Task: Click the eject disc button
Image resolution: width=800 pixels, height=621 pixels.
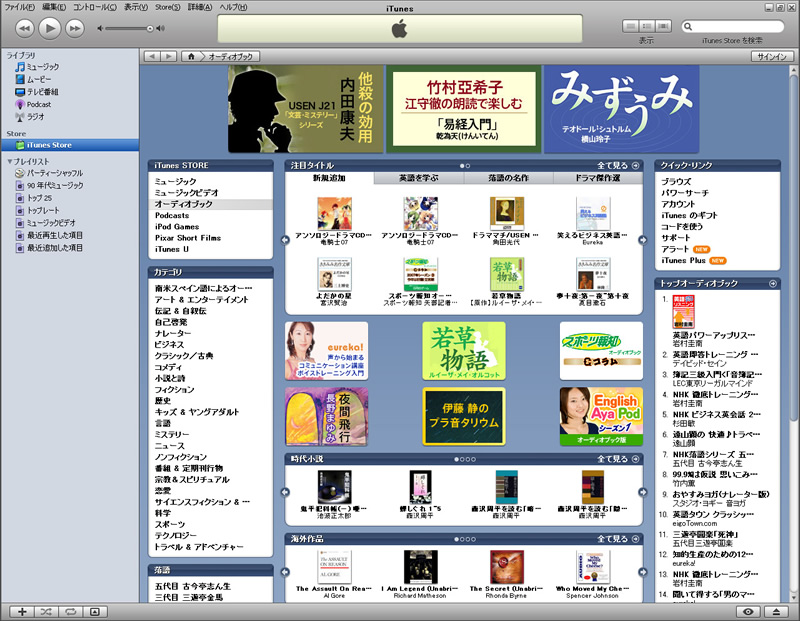Action: pos(777,612)
